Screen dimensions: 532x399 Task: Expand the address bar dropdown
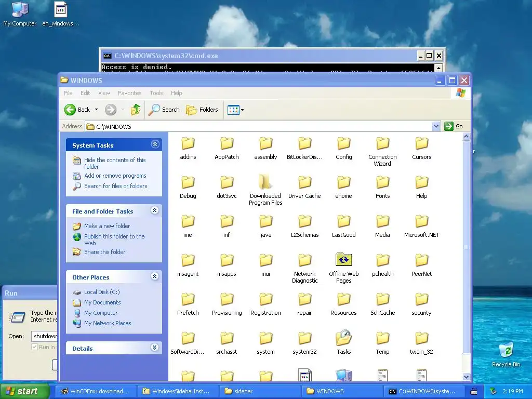pyautogui.click(x=436, y=127)
